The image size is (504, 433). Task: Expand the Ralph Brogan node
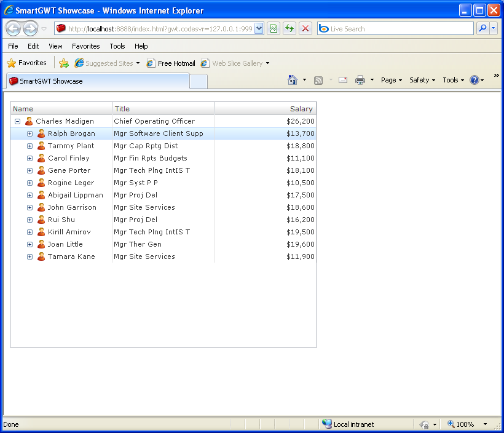pos(30,133)
